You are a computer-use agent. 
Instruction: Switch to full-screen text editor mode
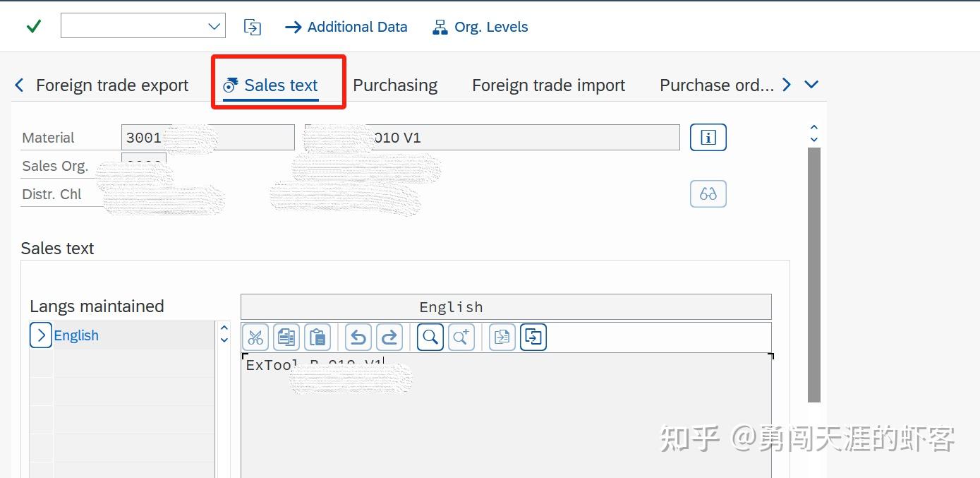pyautogui.click(x=533, y=337)
